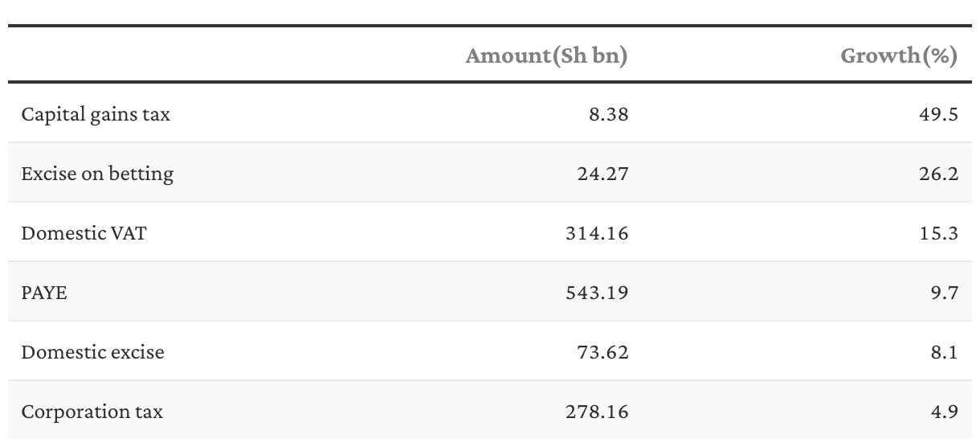Screen dimensions: 980x447
Task: Click the 49.5 growth value
Action: click(x=939, y=114)
